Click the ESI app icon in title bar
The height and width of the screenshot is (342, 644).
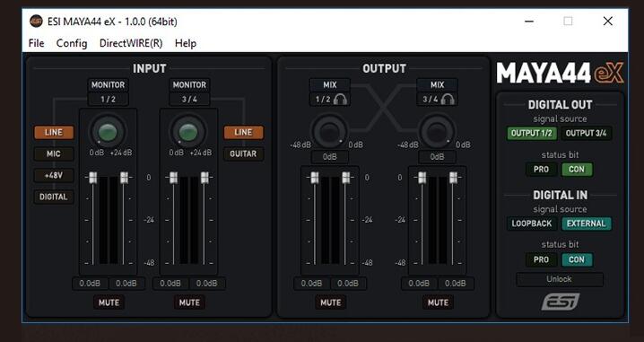tap(36, 22)
